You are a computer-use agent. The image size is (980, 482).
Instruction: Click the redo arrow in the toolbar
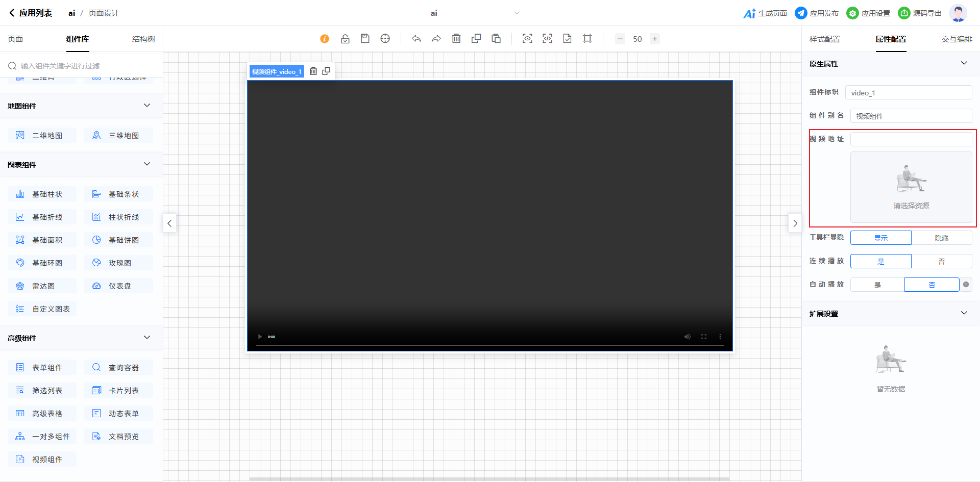(436, 39)
